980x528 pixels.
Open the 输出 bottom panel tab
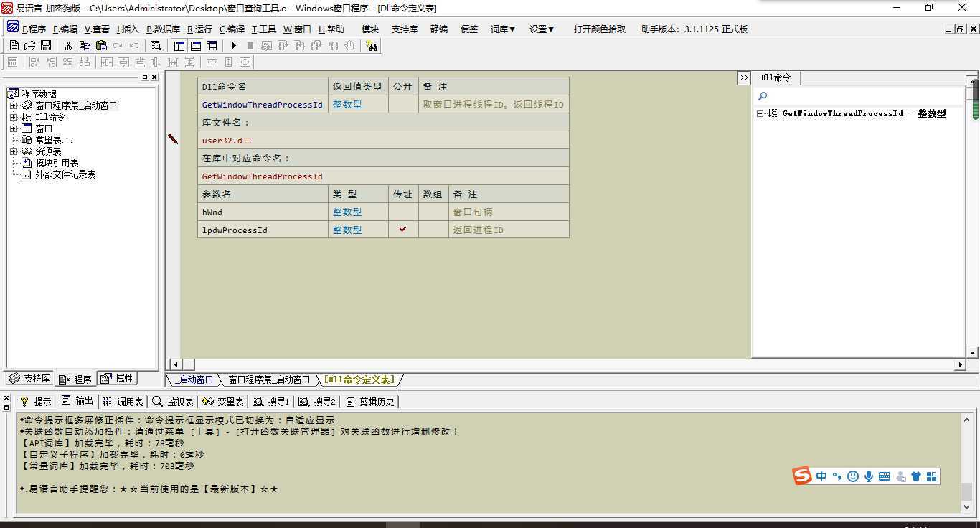pyautogui.click(x=77, y=401)
